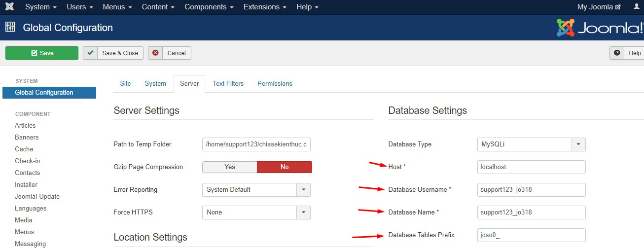Switch to the Text Filters tab

pos(228,84)
